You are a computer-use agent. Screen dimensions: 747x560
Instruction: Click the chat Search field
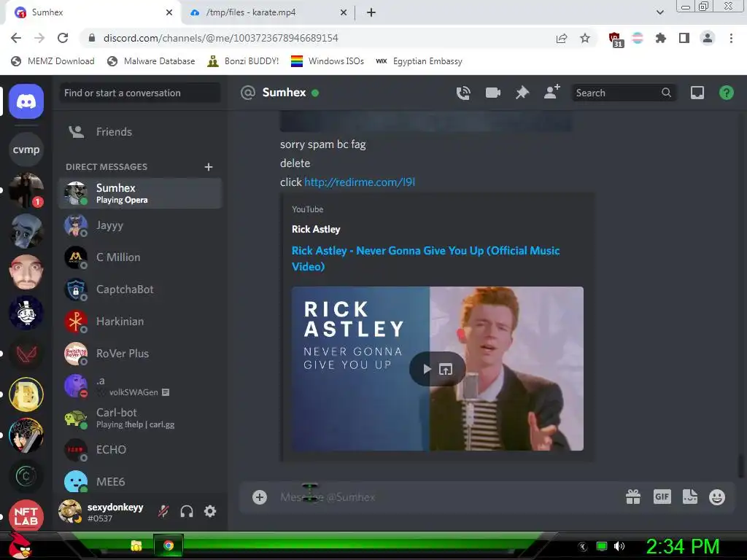pos(623,93)
